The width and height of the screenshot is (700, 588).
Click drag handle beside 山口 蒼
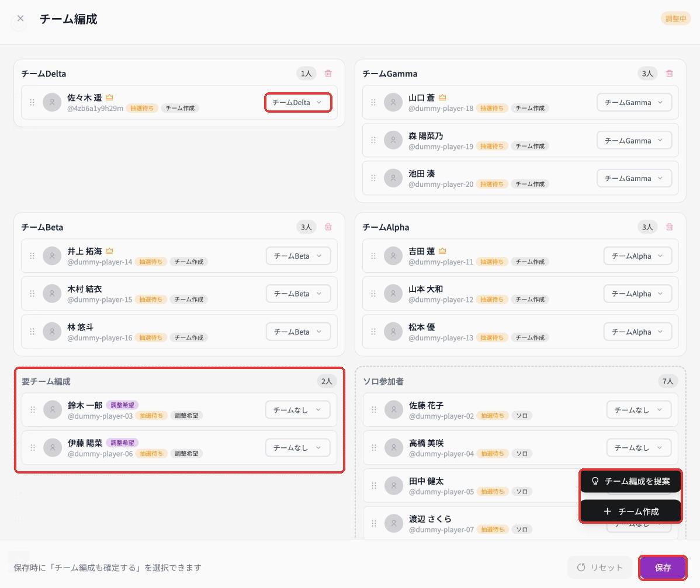pyautogui.click(x=373, y=103)
